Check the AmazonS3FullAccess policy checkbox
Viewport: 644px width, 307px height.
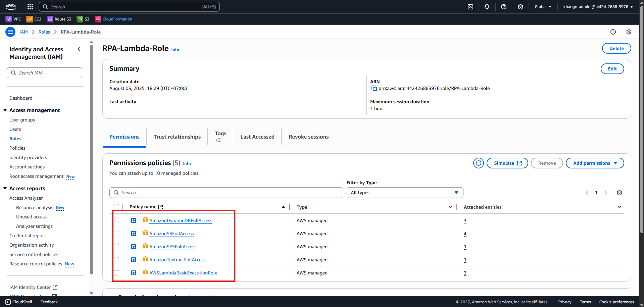pyautogui.click(x=116, y=234)
